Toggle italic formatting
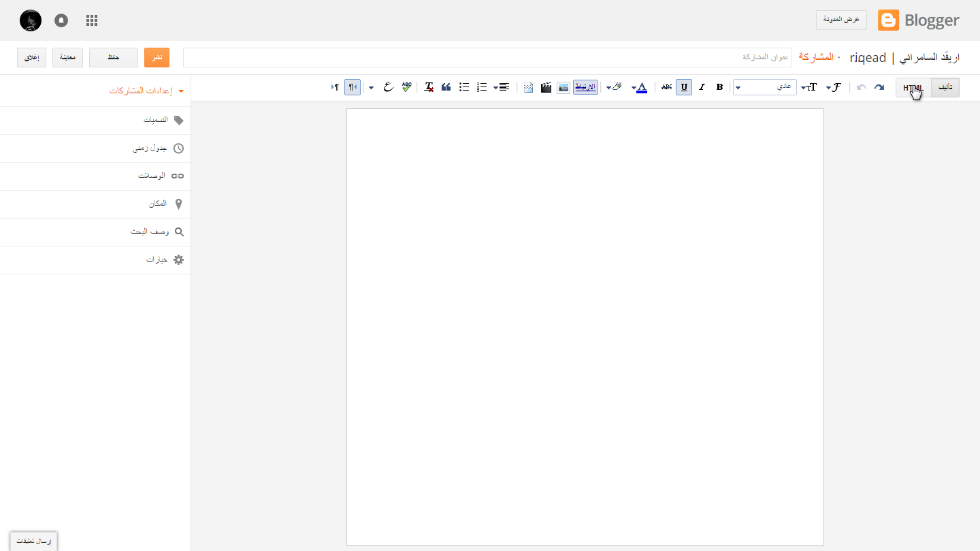 tap(702, 87)
